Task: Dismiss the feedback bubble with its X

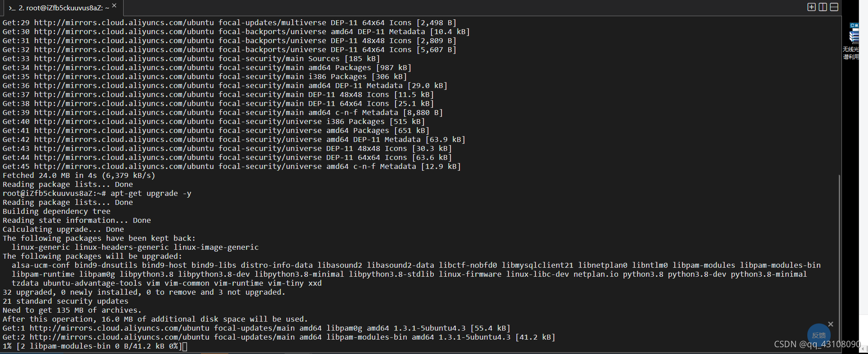Action: [831, 324]
